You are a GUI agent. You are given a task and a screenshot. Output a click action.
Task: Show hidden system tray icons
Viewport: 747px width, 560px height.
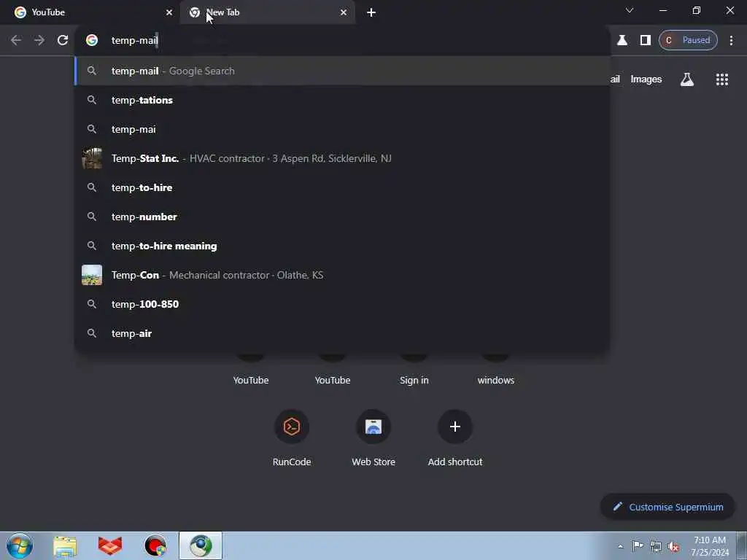point(620,547)
